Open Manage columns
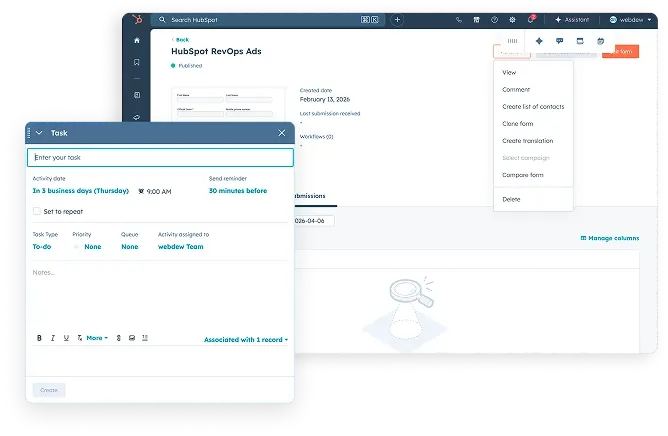Image resolution: width=668 pixels, height=436 pixels. pyautogui.click(x=610, y=238)
